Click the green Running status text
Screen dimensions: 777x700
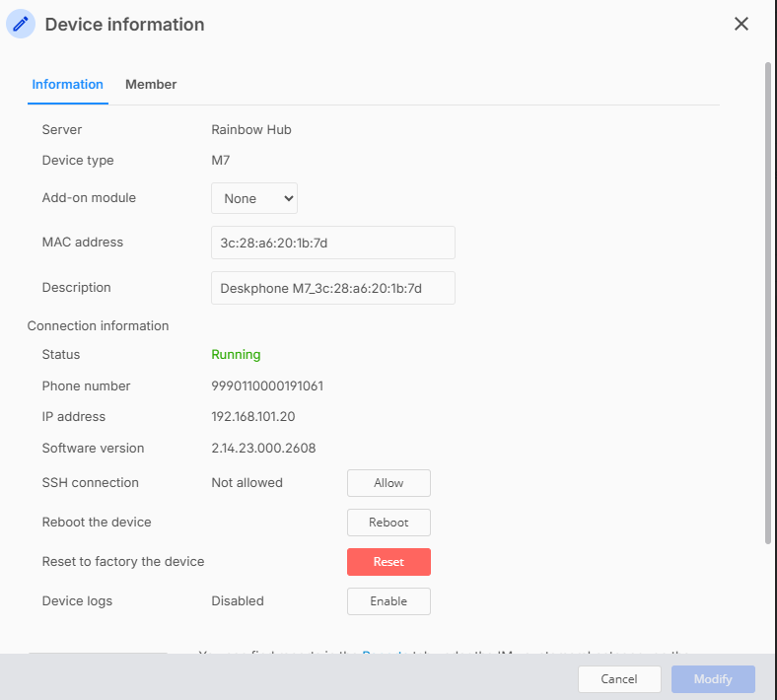click(236, 355)
